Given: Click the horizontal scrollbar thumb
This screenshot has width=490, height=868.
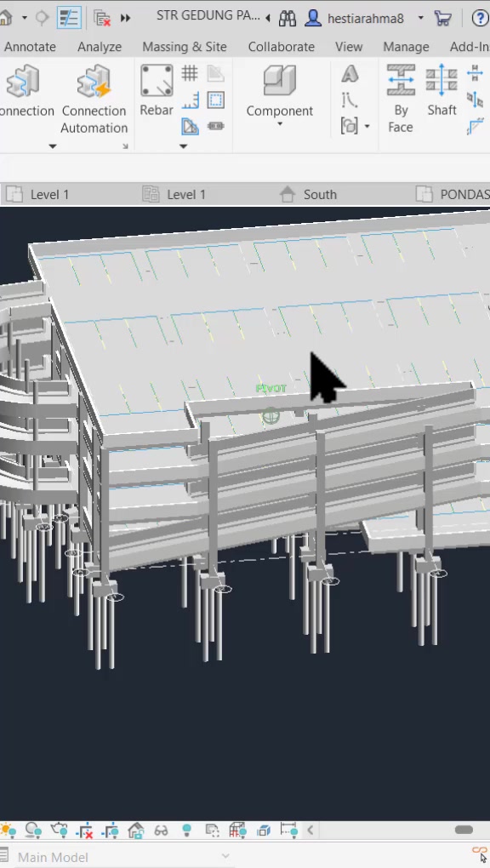Looking at the screenshot, I should tap(464, 830).
